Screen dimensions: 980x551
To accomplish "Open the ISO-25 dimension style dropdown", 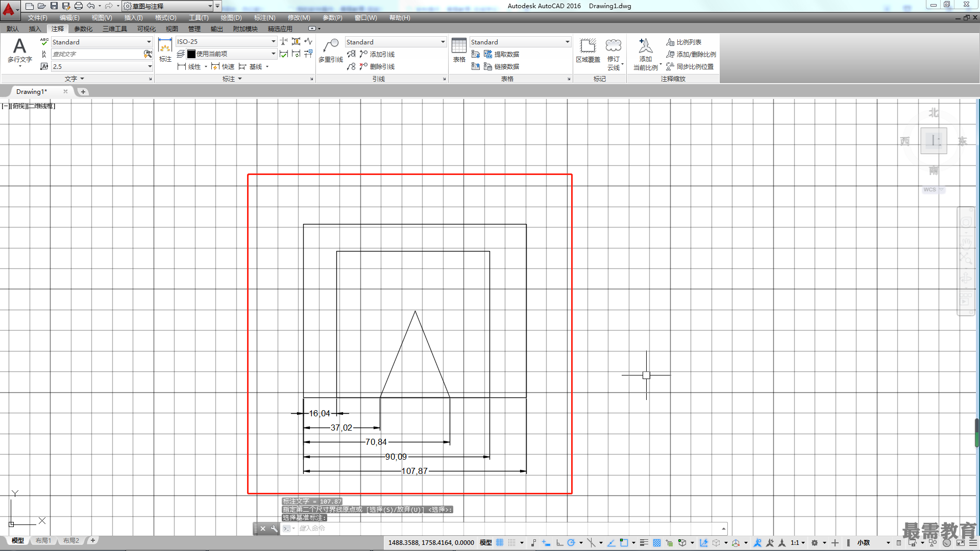I will [226, 42].
